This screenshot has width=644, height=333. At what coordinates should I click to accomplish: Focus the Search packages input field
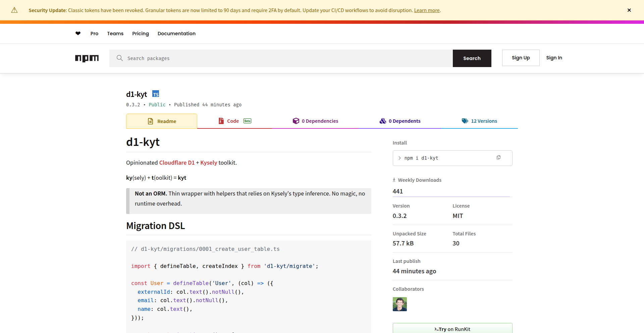click(x=285, y=58)
